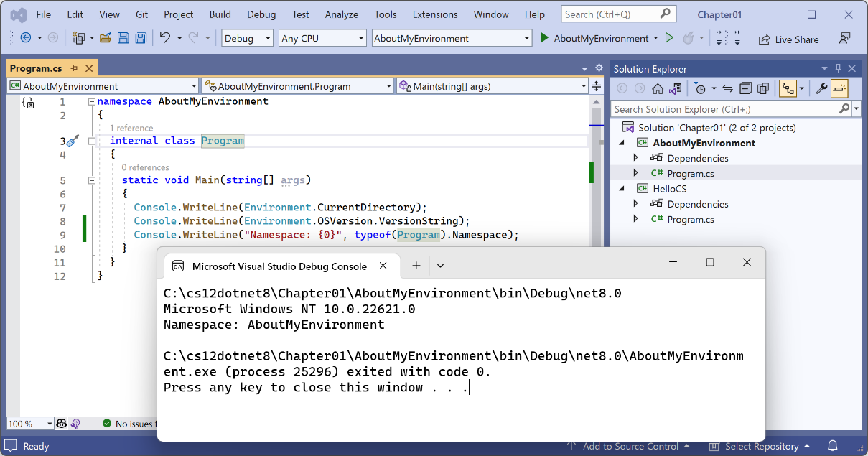
Task: Click the Hot Reload flame icon
Action: click(x=688, y=38)
